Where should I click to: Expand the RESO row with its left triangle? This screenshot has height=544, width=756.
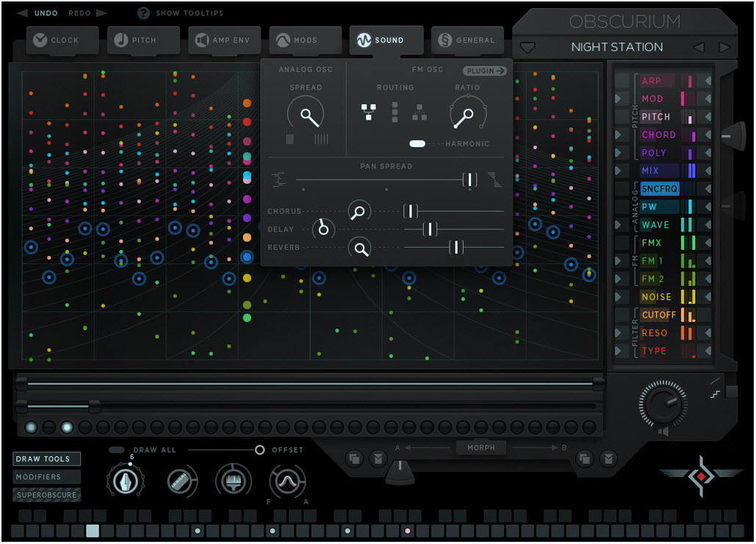[x=619, y=333]
